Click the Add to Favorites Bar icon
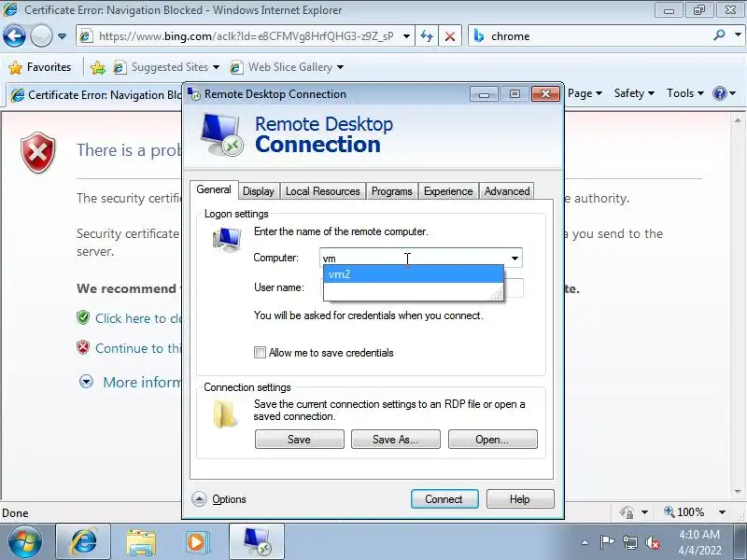The image size is (747, 560). tap(98, 67)
